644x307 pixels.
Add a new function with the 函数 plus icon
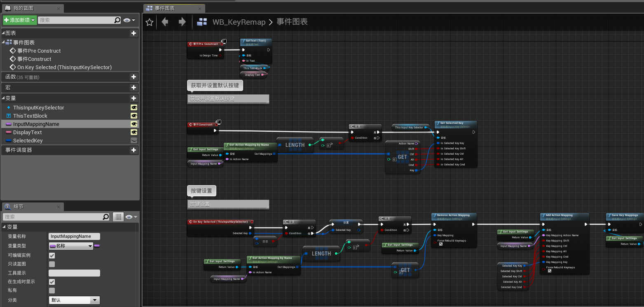[x=133, y=77]
